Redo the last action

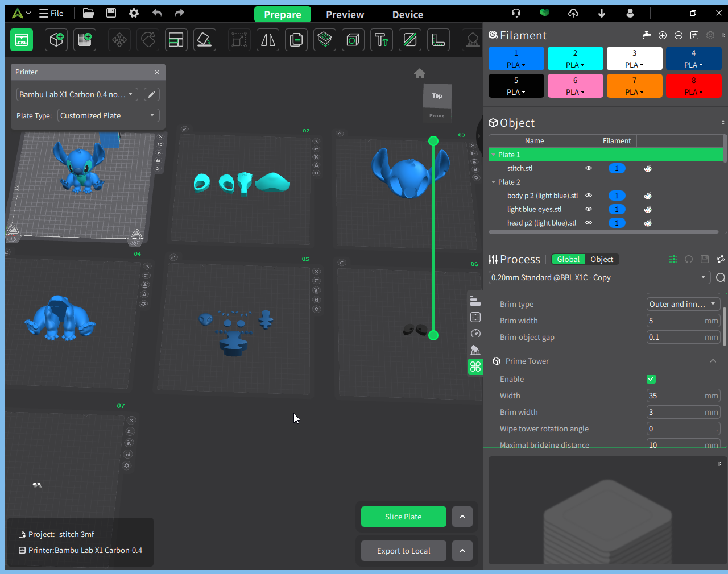pos(180,13)
